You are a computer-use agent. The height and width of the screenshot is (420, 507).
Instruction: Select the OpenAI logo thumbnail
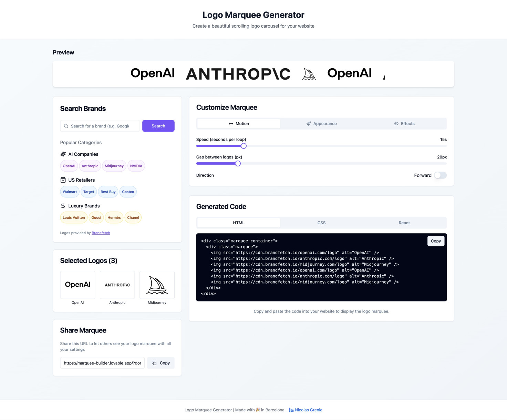(x=77, y=285)
